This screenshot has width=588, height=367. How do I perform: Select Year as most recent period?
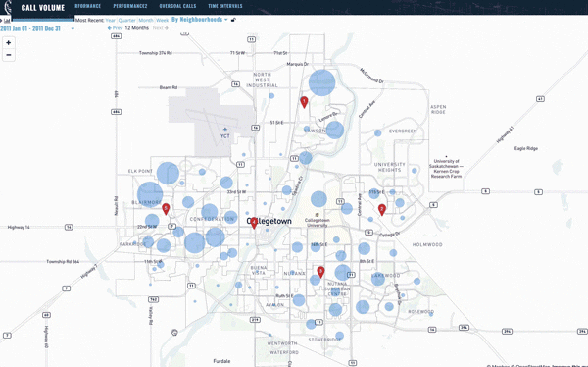pyautogui.click(x=110, y=20)
